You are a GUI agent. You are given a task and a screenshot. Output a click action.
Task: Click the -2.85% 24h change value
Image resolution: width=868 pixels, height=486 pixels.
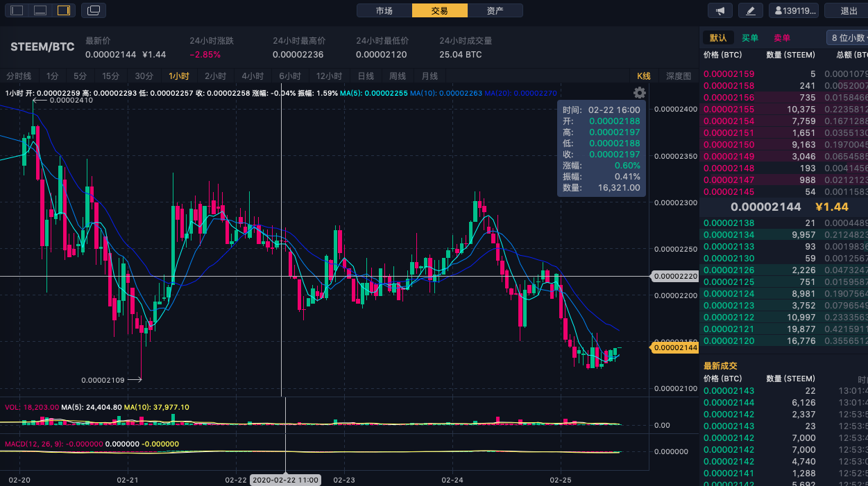205,55
